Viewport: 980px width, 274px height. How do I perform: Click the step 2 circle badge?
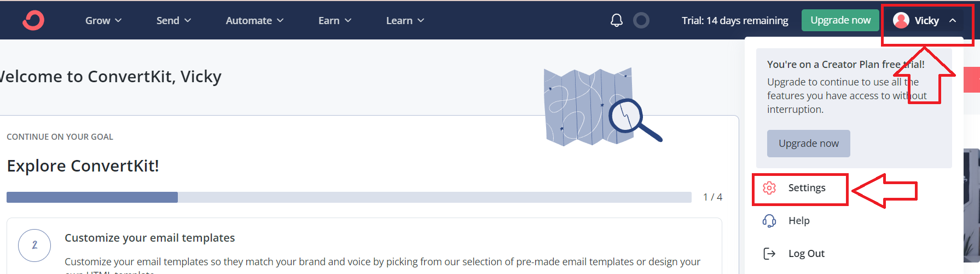[34, 246]
